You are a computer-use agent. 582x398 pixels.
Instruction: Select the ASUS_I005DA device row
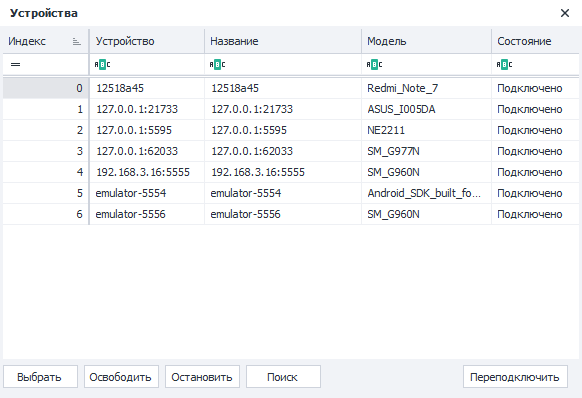291,109
